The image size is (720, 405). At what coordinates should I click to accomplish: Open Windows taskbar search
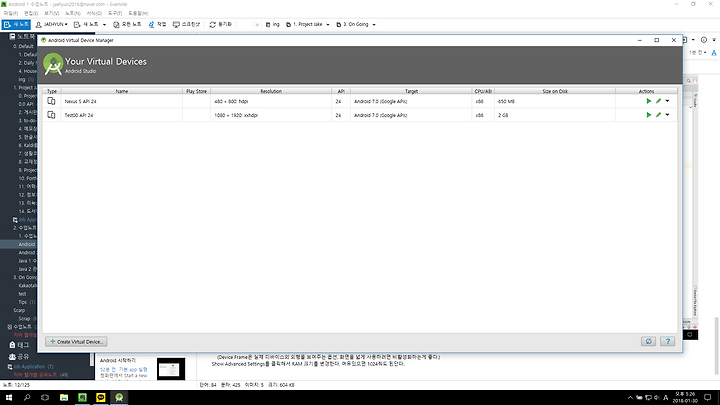pos(27,397)
